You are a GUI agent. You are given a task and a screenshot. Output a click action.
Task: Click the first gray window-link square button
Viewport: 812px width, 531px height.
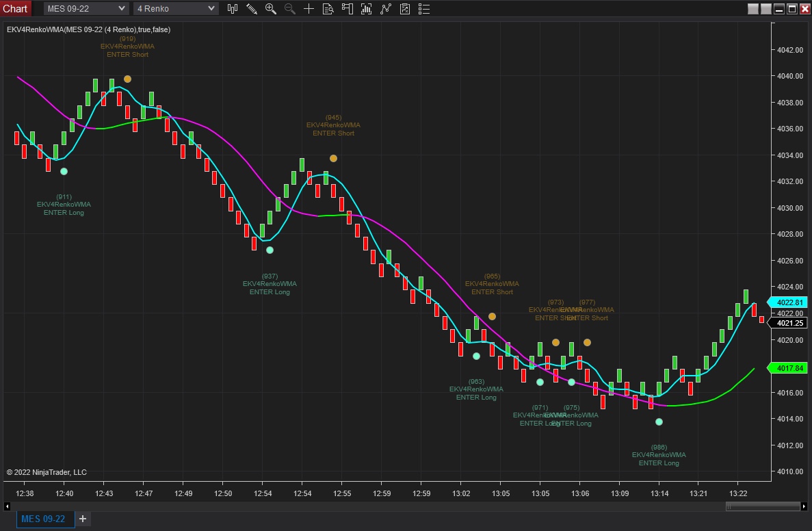pyautogui.click(x=753, y=9)
